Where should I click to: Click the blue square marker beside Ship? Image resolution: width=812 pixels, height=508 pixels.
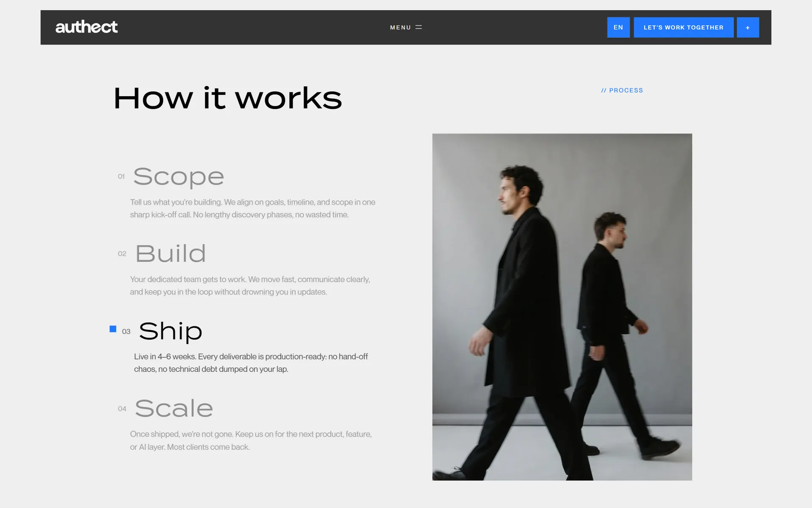tap(113, 329)
